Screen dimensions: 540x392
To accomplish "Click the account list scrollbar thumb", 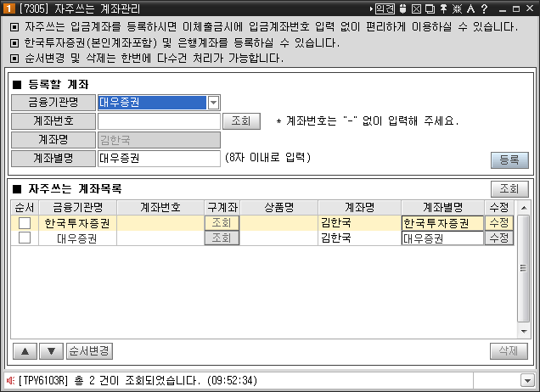I will [x=524, y=268].
